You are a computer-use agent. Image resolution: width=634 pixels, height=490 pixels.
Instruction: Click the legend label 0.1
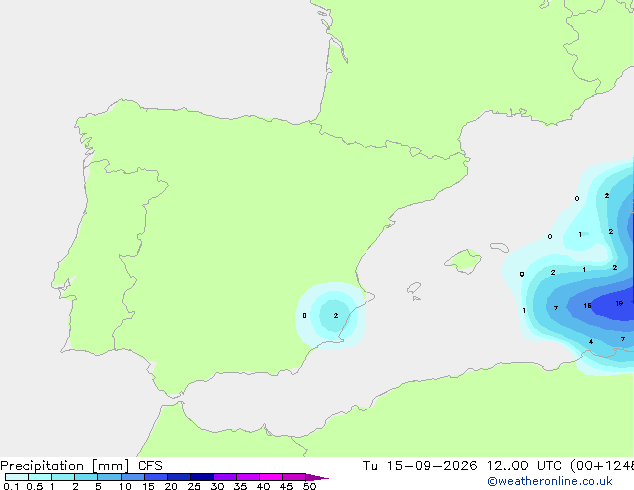[x=11, y=486]
